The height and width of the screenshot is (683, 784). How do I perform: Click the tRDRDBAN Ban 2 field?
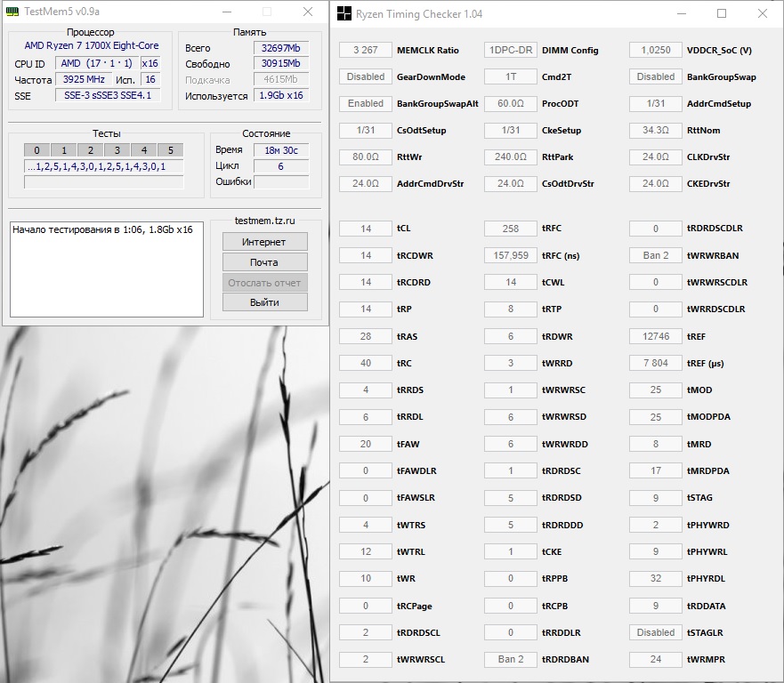pos(511,660)
